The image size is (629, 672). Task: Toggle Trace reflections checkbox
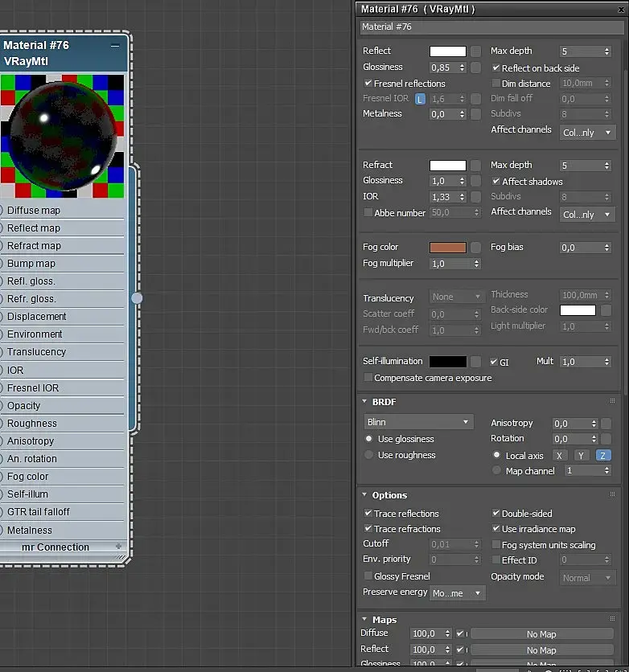pyautogui.click(x=368, y=513)
